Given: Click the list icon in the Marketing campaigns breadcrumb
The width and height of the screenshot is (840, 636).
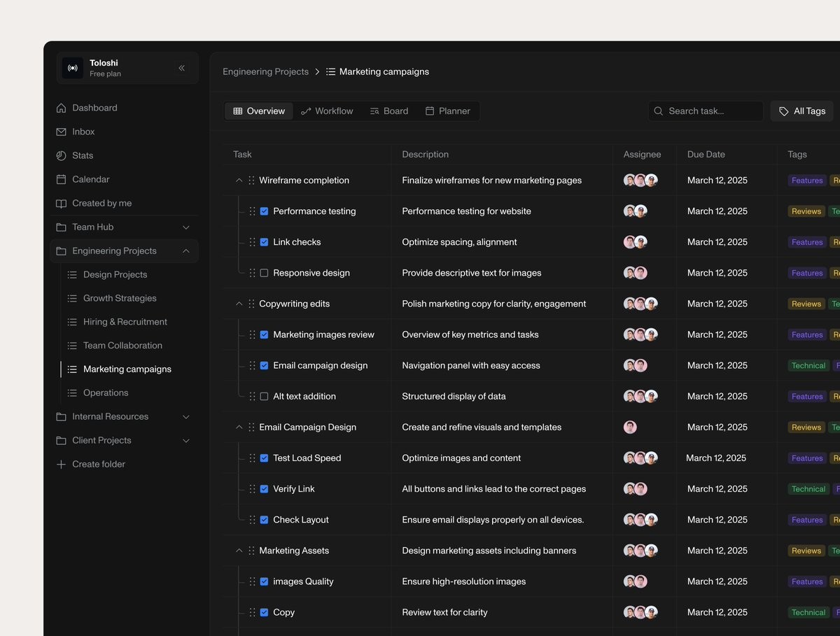Looking at the screenshot, I should tap(331, 71).
